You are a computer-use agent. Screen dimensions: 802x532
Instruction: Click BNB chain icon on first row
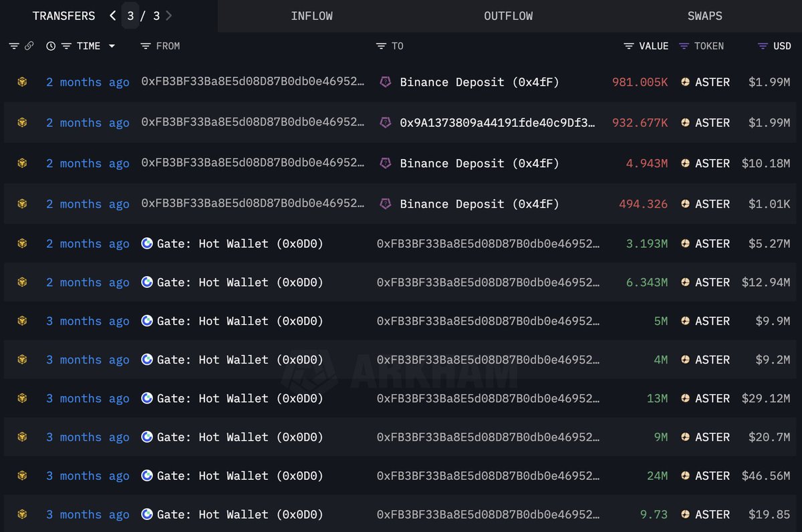(22, 82)
